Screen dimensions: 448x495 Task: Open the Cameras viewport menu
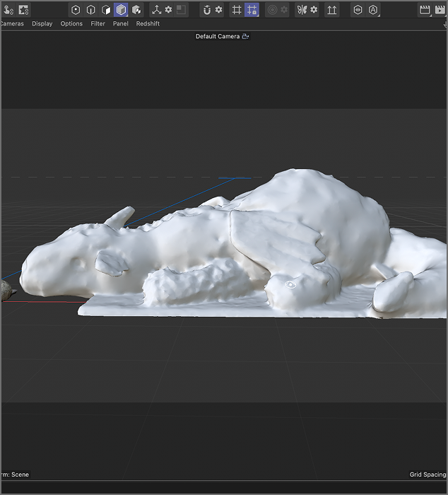12,23
